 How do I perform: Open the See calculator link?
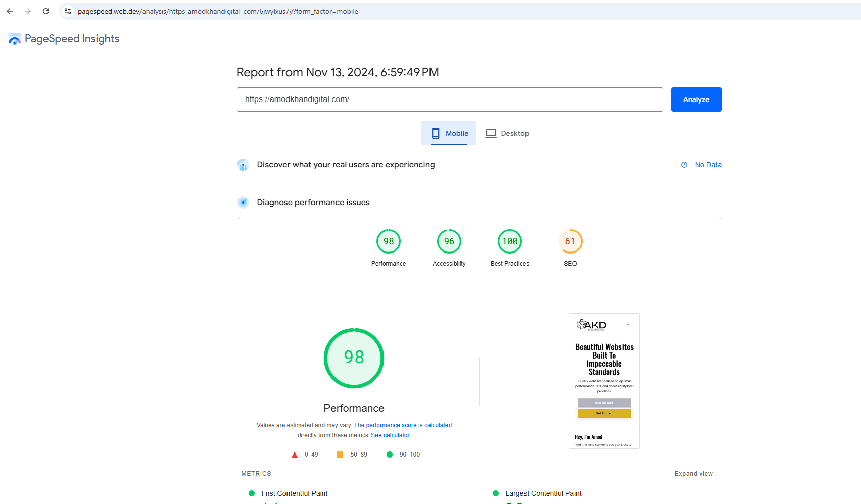point(390,435)
